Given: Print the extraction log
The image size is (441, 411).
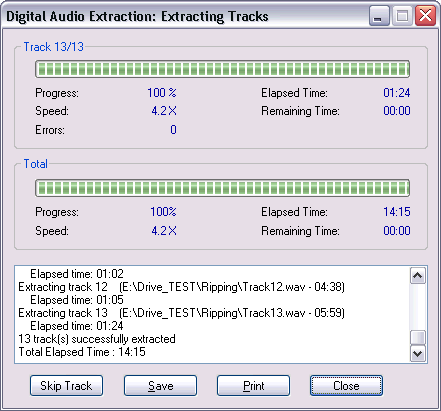Looking at the screenshot, I should pos(253,386).
